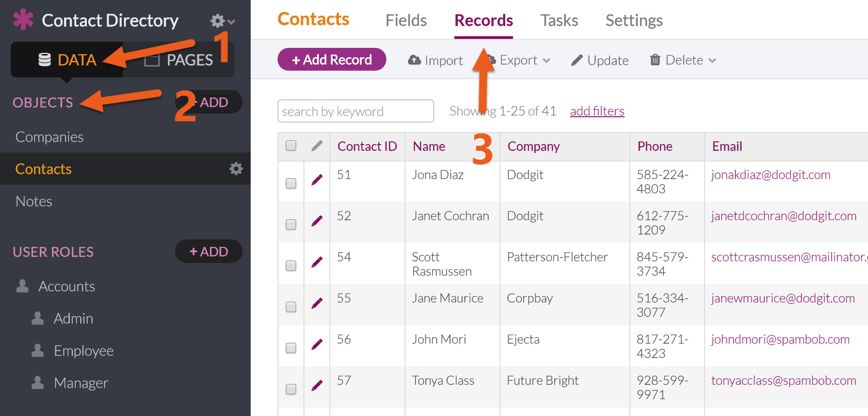The image size is (868, 416).
Task: Click the Update records button
Action: (x=600, y=60)
